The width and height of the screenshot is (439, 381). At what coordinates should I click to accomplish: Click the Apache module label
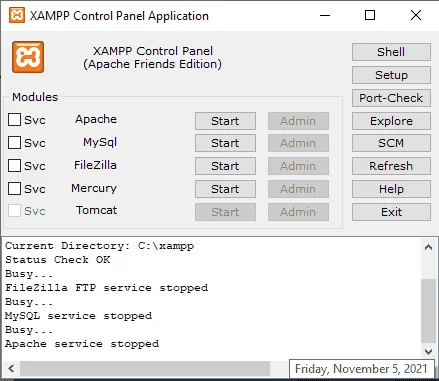96,119
